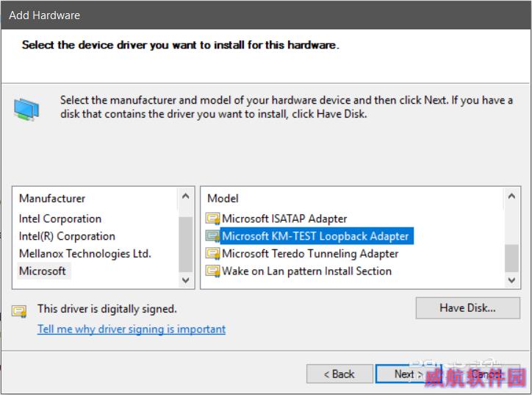Click the Have Disk... button

pos(467,308)
